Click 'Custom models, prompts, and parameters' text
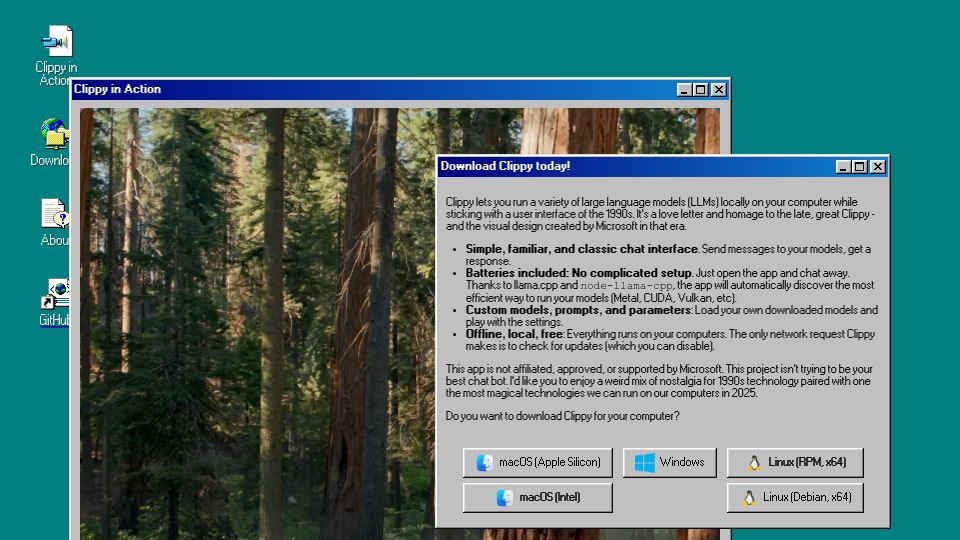This screenshot has height=540, width=960. coord(578,310)
